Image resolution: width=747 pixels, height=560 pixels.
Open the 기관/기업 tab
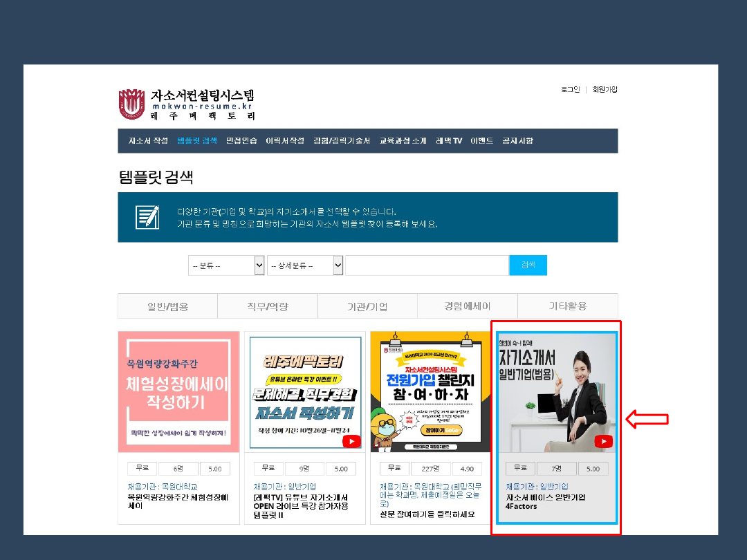[367, 306]
